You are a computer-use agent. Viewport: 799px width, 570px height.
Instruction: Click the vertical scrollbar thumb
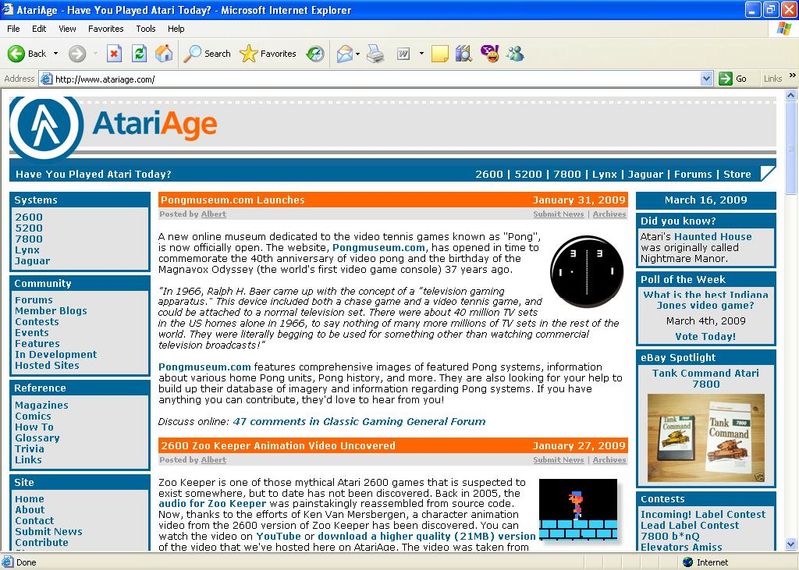(x=791, y=148)
